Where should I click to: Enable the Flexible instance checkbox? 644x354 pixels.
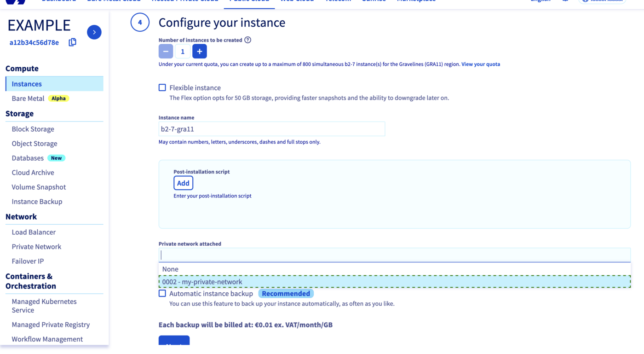point(162,87)
